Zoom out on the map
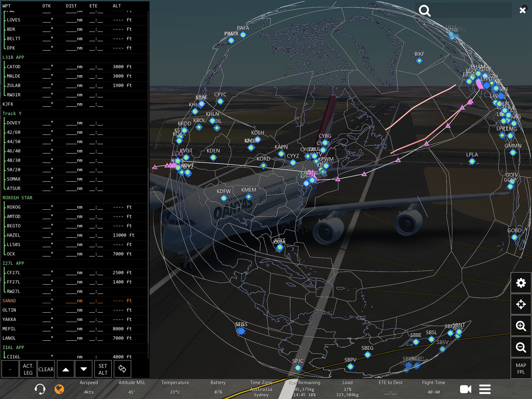The width and height of the screenshot is (532, 399). [x=521, y=347]
